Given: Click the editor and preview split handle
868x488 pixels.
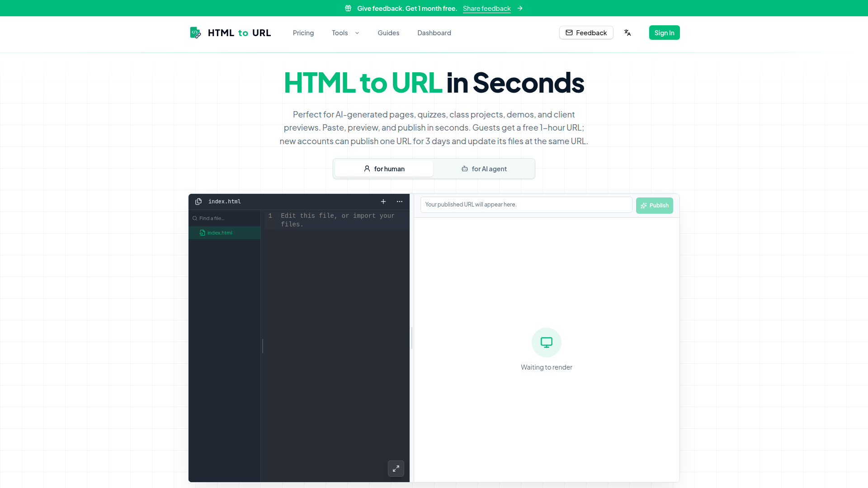Looking at the screenshot, I should coord(411,338).
